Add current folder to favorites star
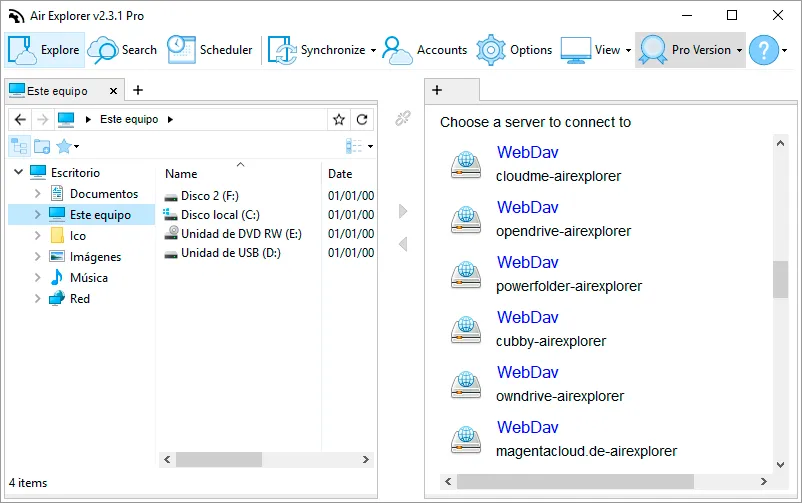The width and height of the screenshot is (802, 503). point(339,119)
